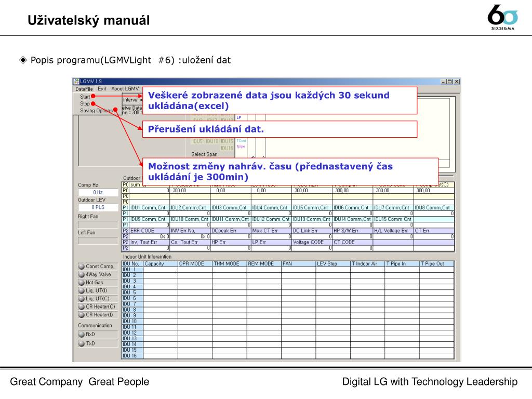Toggle the Liq. I/T(I) indicator

pos(98,291)
